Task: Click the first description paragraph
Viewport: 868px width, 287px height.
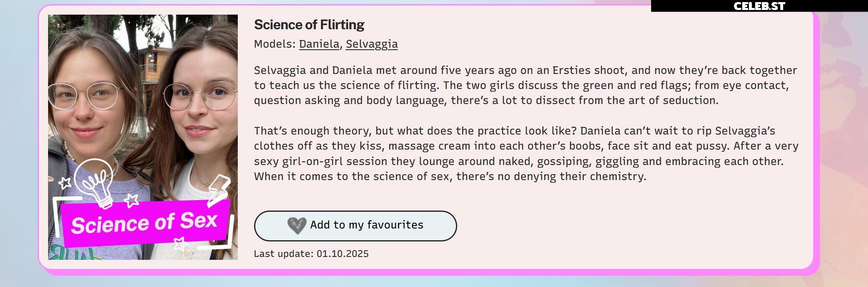Action: pyautogui.click(x=525, y=85)
